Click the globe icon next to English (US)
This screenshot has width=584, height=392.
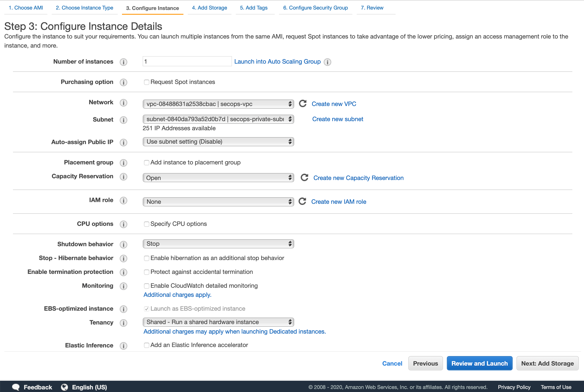pos(64,387)
